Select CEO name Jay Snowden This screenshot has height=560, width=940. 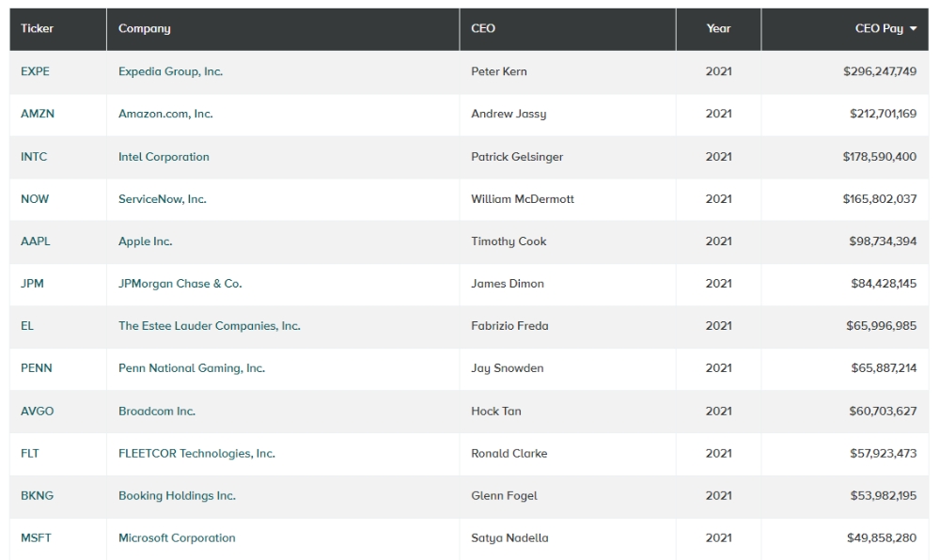(508, 367)
